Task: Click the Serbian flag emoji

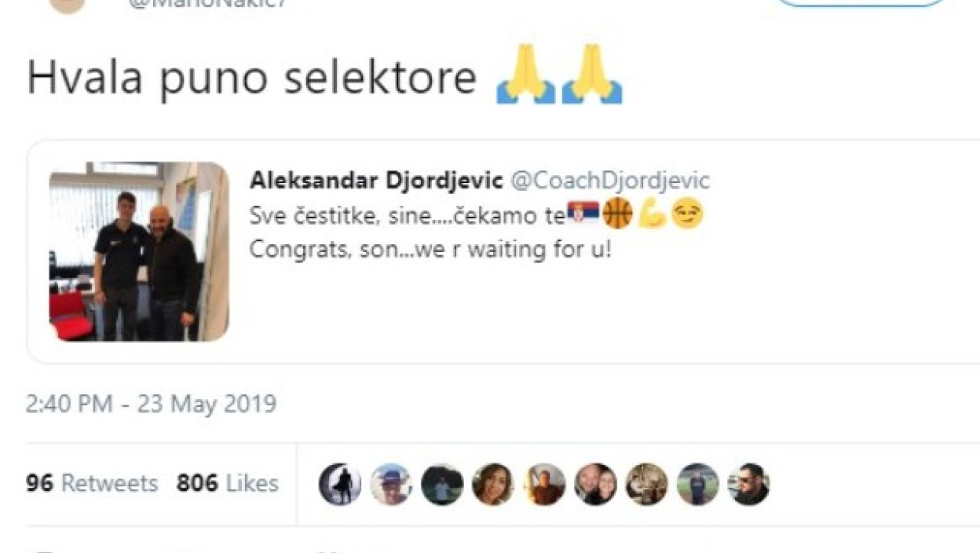Action: point(583,214)
